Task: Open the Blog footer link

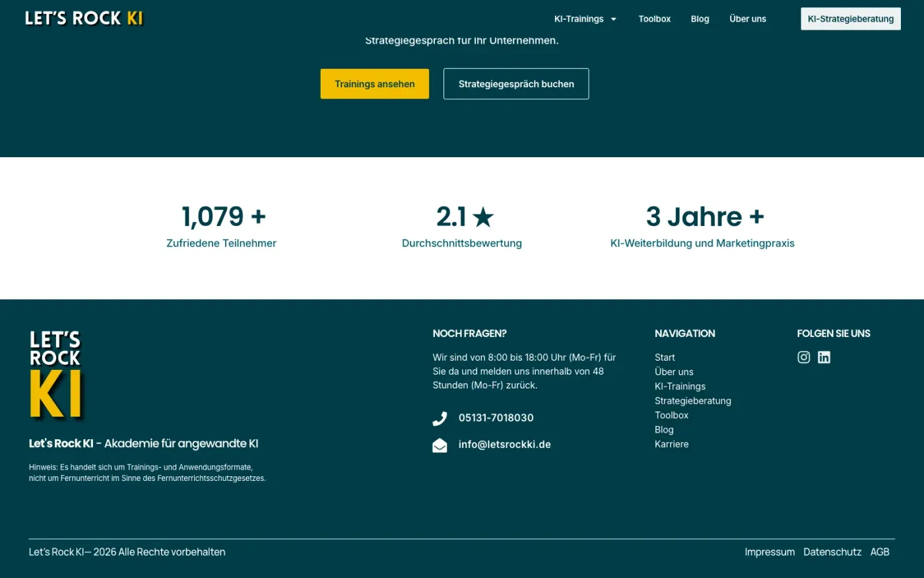Action: (x=664, y=430)
